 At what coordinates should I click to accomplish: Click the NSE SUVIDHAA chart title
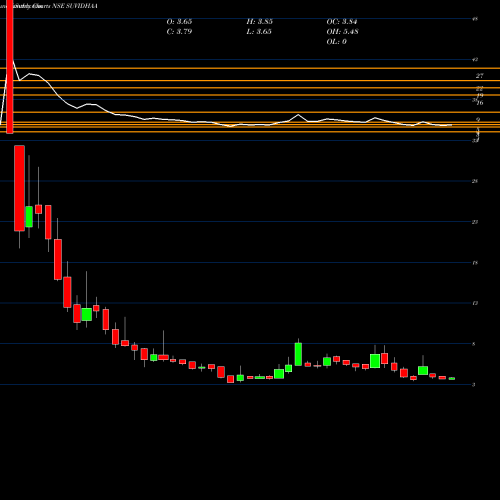coord(75,6)
